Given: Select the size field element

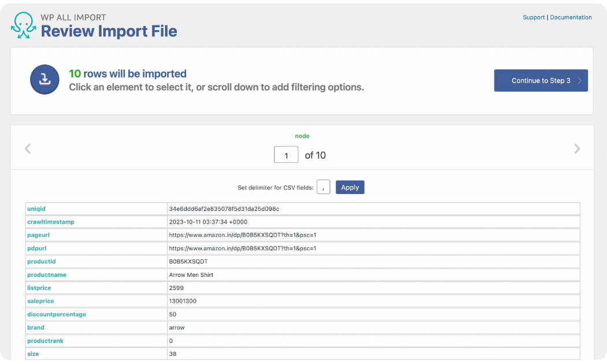Looking at the screenshot, I should click(x=32, y=354).
